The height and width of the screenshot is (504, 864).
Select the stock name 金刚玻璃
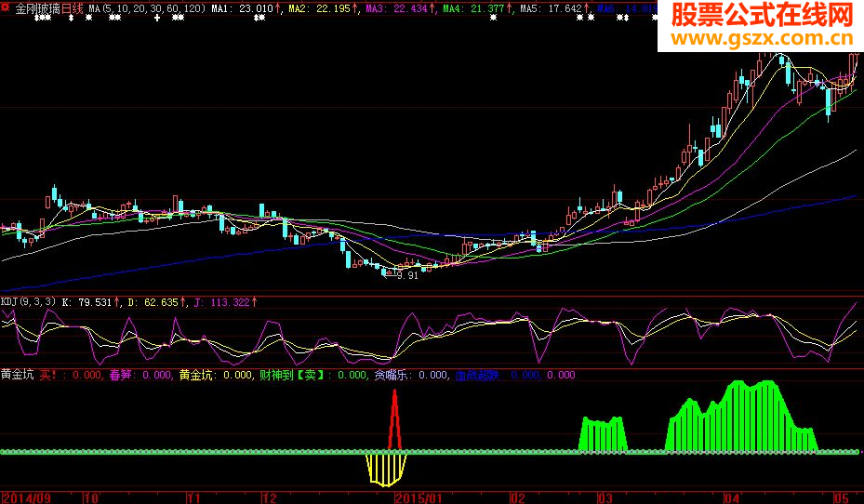[x=37, y=8]
